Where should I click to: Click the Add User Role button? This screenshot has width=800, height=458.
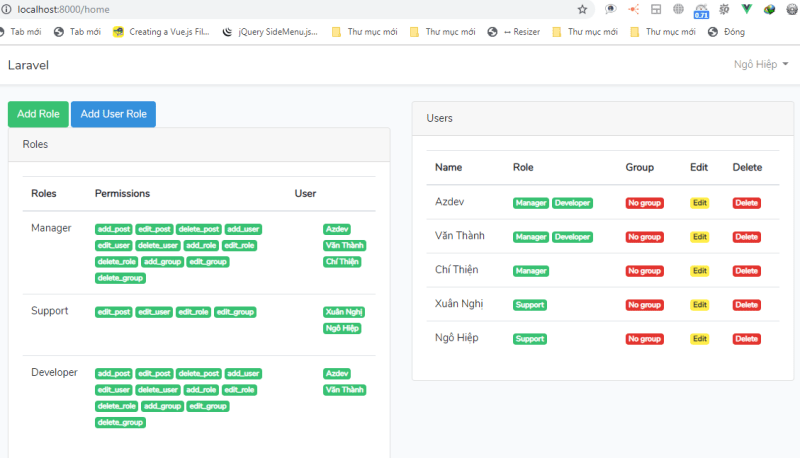point(113,114)
